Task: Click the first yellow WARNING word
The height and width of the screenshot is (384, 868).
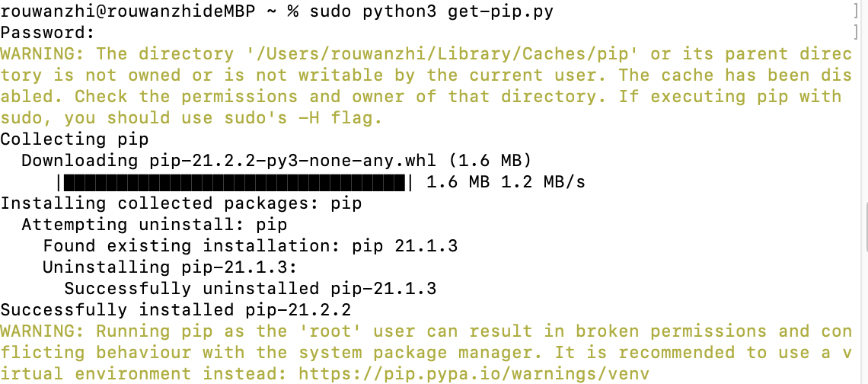Action: coord(42,54)
